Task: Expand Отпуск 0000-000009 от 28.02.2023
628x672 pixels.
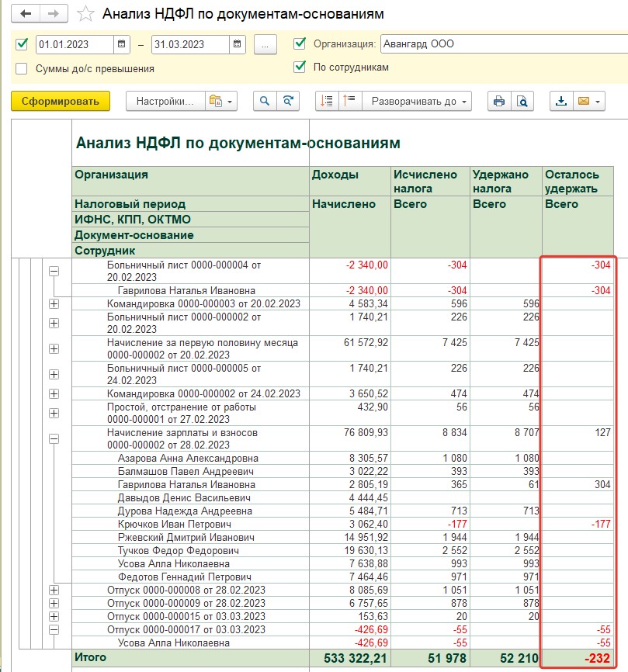Action: (54, 604)
